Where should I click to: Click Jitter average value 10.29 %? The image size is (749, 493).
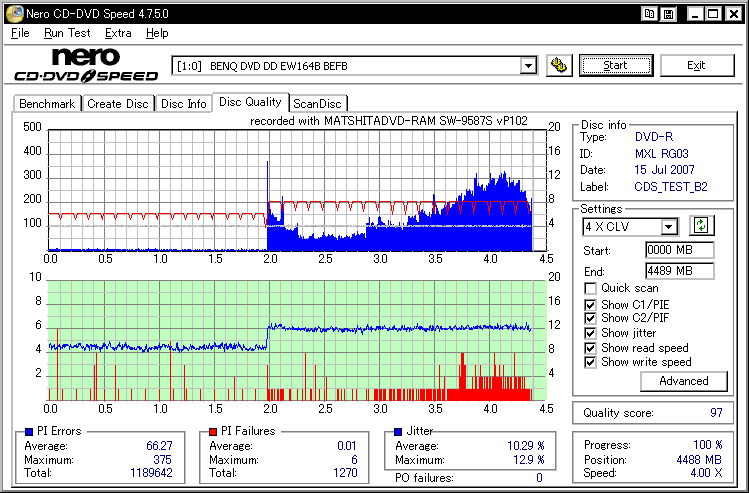525,446
